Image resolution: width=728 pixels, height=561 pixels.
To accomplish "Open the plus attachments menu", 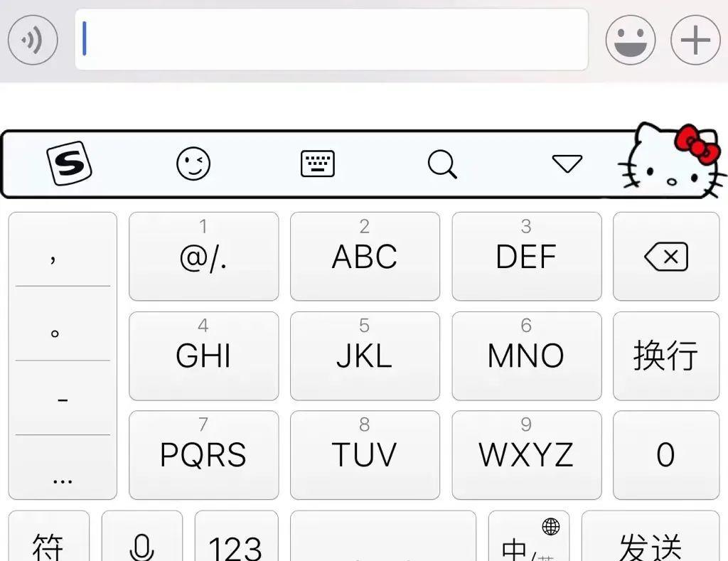I will (695, 40).
